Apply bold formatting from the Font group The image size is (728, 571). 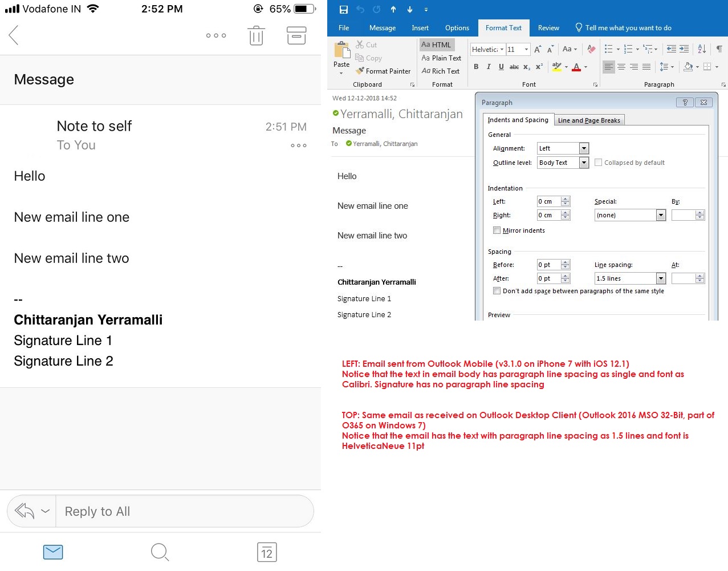477,67
